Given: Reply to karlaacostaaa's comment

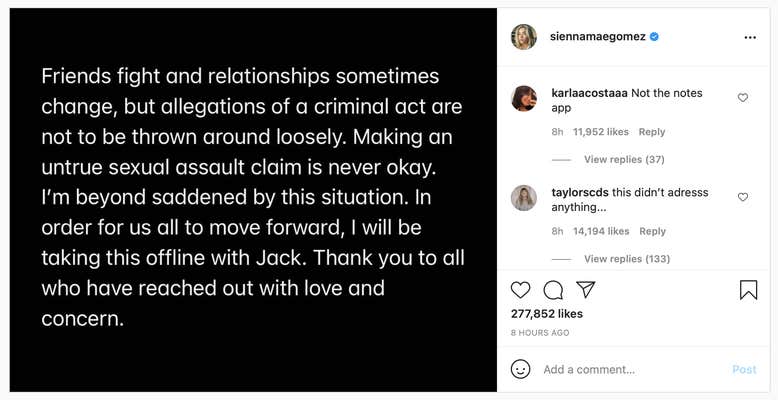Looking at the screenshot, I should (x=652, y=132).
